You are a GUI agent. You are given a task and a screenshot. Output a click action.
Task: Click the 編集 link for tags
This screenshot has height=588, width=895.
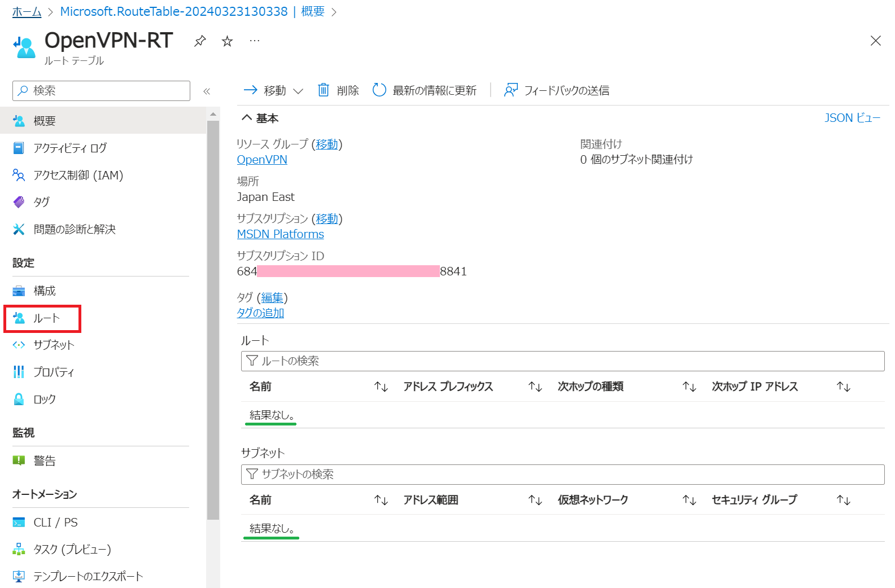(x=272, y=297)
